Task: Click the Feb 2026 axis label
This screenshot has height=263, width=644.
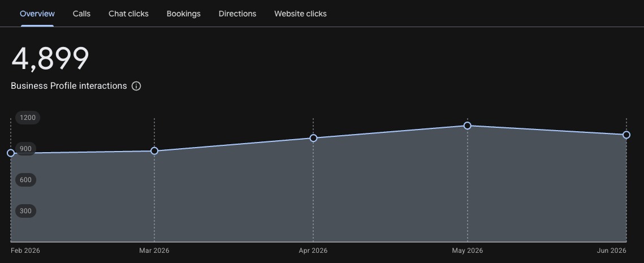Action: pos(25,251)
